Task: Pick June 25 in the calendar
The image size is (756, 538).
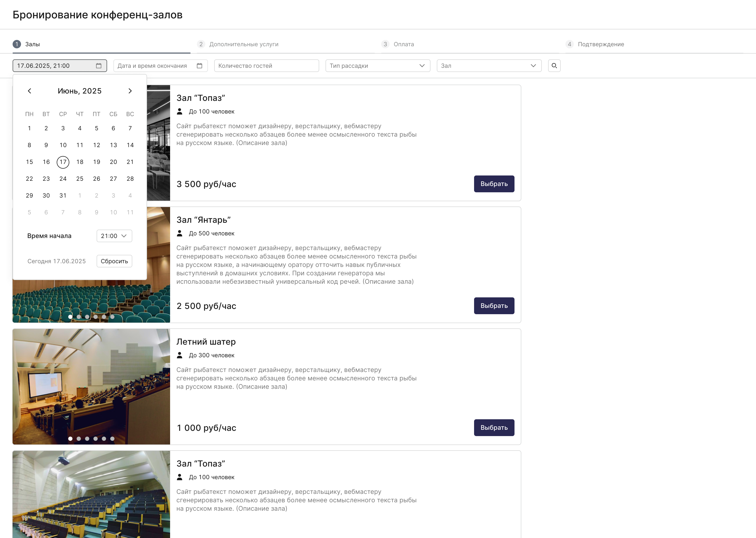Action: click(80, 179)
